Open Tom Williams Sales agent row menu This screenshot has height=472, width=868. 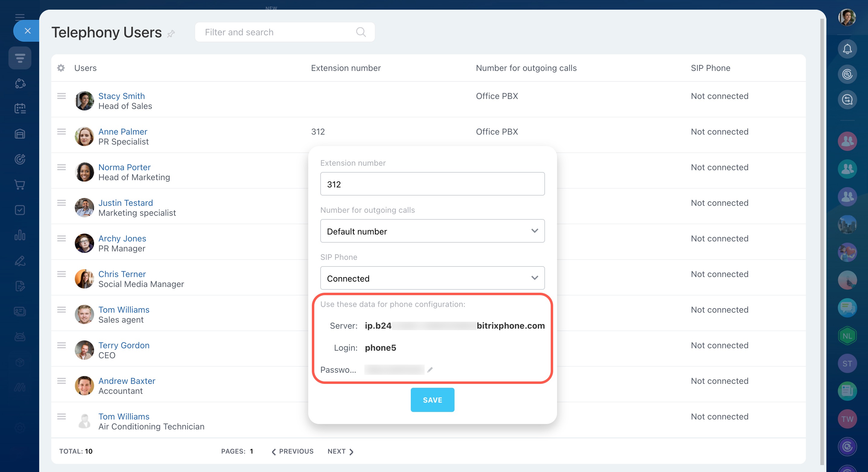coord(61,310)
